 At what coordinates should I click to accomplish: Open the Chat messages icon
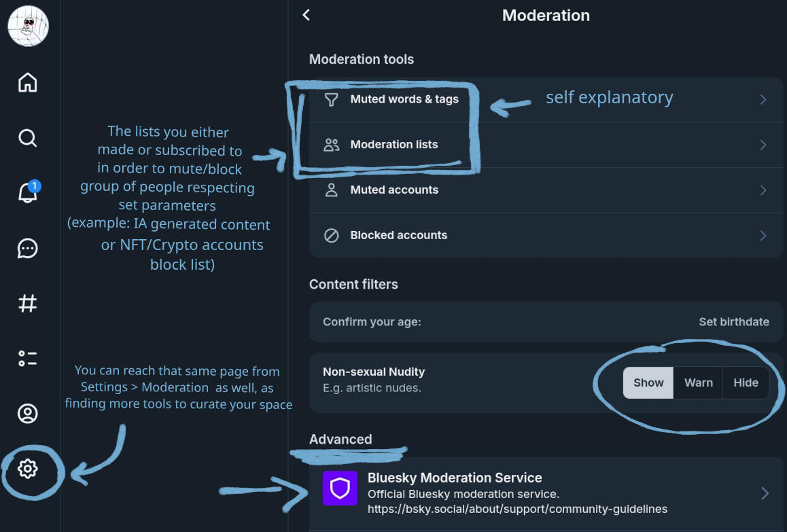tap(27, 249)
